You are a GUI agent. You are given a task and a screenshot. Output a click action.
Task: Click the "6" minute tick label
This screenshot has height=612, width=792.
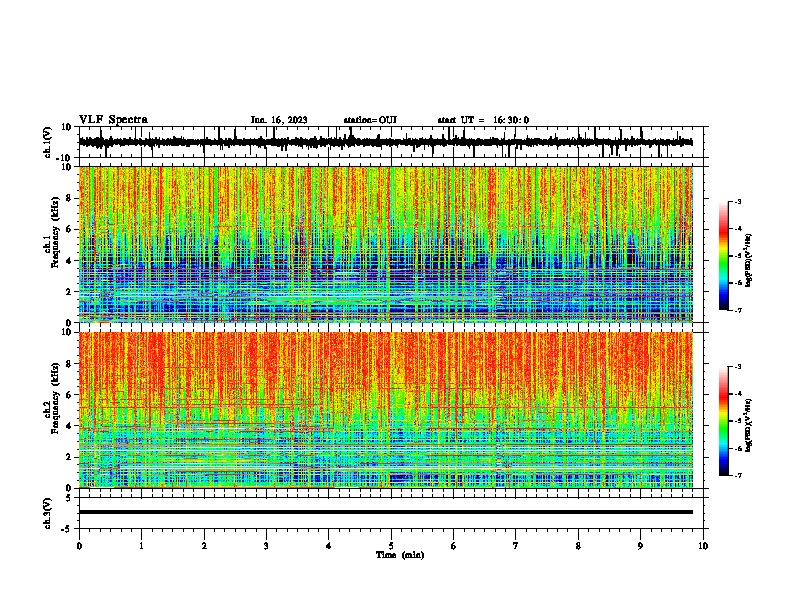(x=454, y=546)
